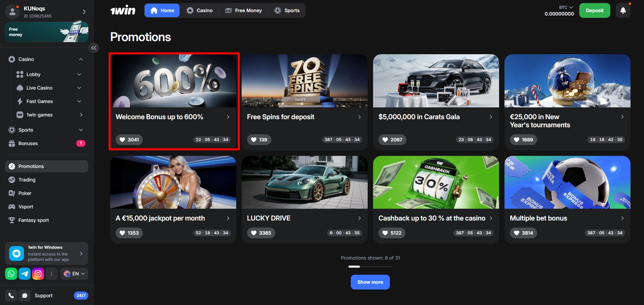Like New Year's tournaments heart 1689
The height and width of the screenshot is (305, 644).
(523, 140)
